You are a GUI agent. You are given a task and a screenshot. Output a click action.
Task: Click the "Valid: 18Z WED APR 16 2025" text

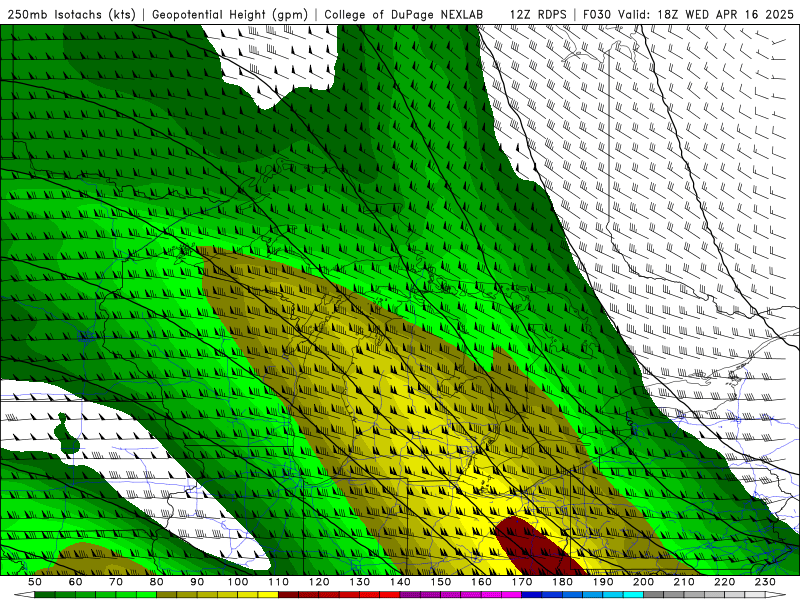point(706,15)
